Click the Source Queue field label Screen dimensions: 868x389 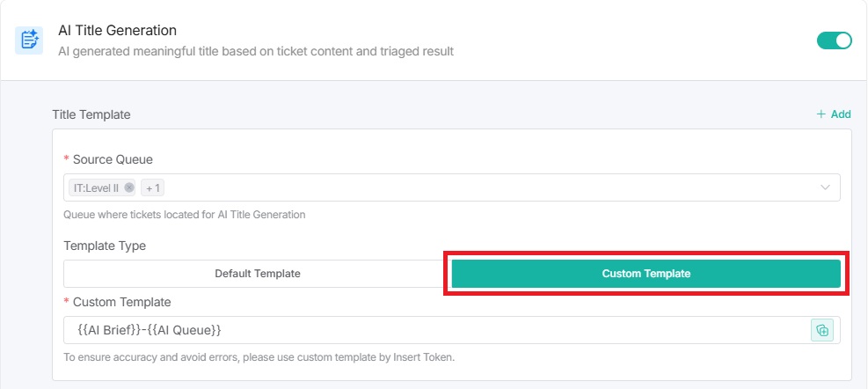pyautogui.click(x=113, y=159)
